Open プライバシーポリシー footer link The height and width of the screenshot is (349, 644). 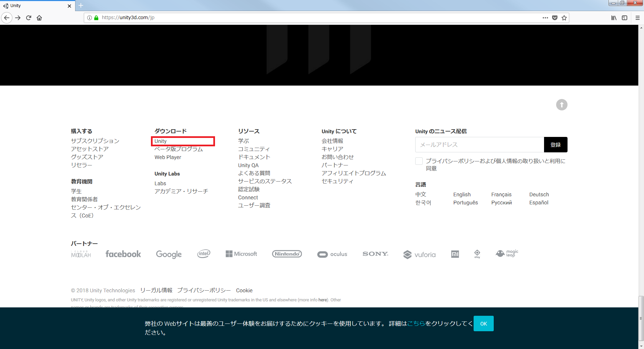click(x=204, y=290)
